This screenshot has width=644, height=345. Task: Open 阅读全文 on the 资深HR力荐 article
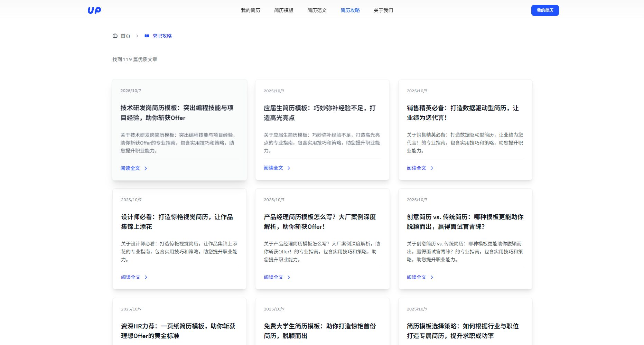point(130,344)
